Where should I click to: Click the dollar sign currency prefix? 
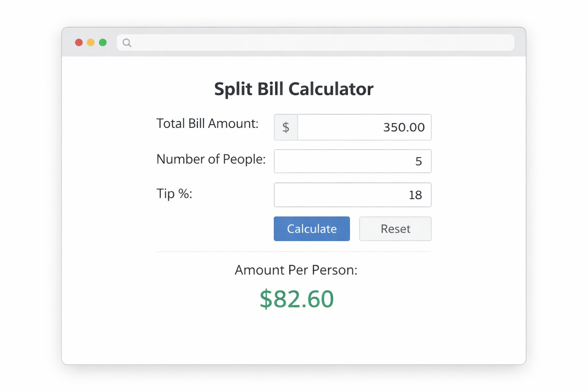(286, 127)
